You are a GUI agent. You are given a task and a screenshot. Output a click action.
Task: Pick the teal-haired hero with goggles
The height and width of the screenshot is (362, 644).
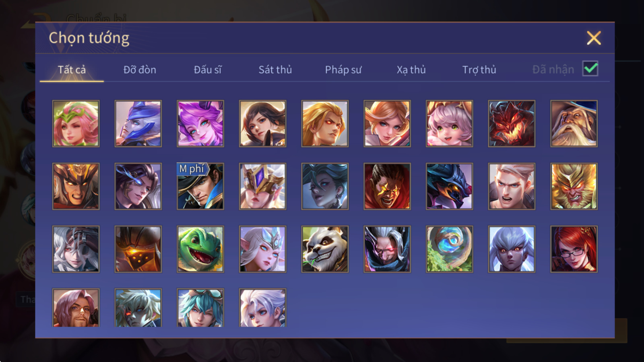coord(200,308)
